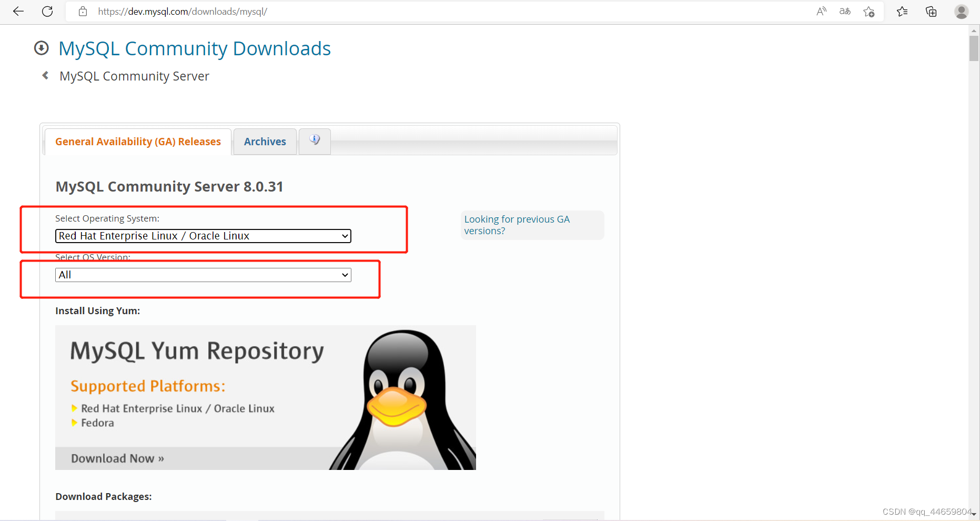Expand the Select Operating System dropdown
The height and width of the screenshot is (521, 980).
[x=203, y=236]
